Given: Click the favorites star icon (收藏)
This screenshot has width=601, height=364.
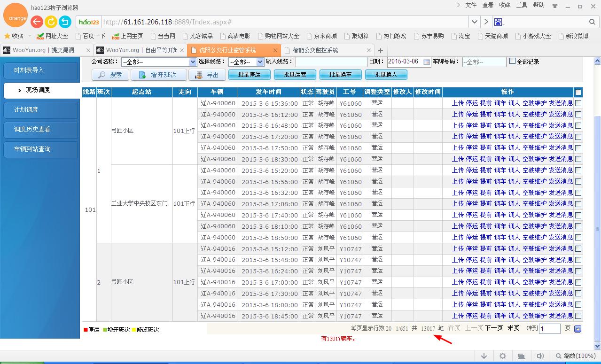Looking at the screenshot, I should tap(7, 36).
